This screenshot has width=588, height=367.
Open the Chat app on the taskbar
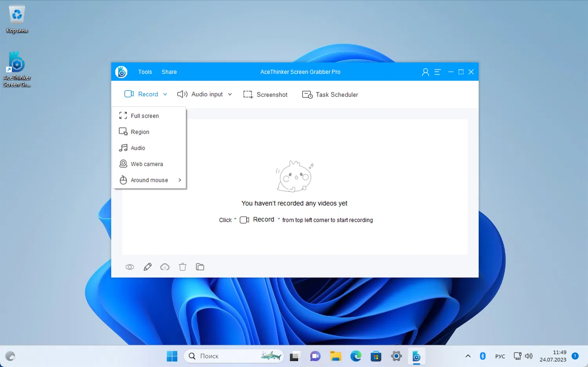[315, 356]
